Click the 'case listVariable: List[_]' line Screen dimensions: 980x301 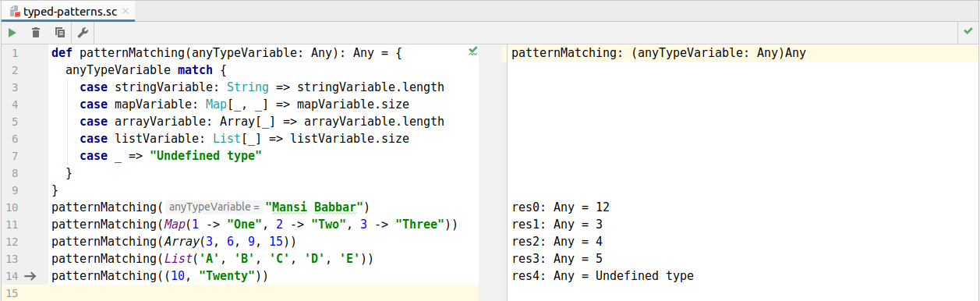(x=244, y=139)
